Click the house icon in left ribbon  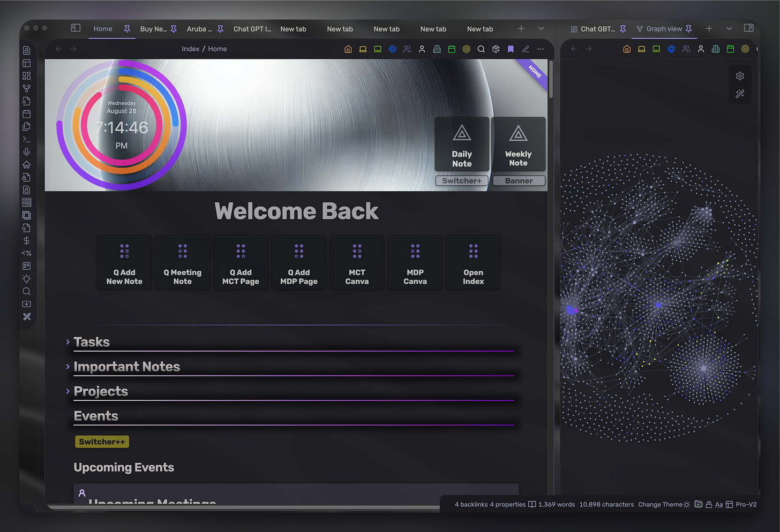26,164
